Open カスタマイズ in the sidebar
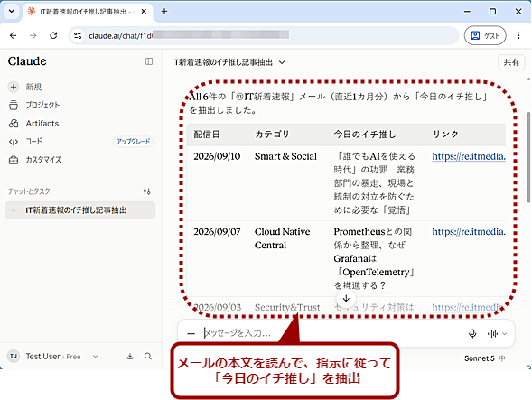532x400 pixels. [x=35, y=160]
